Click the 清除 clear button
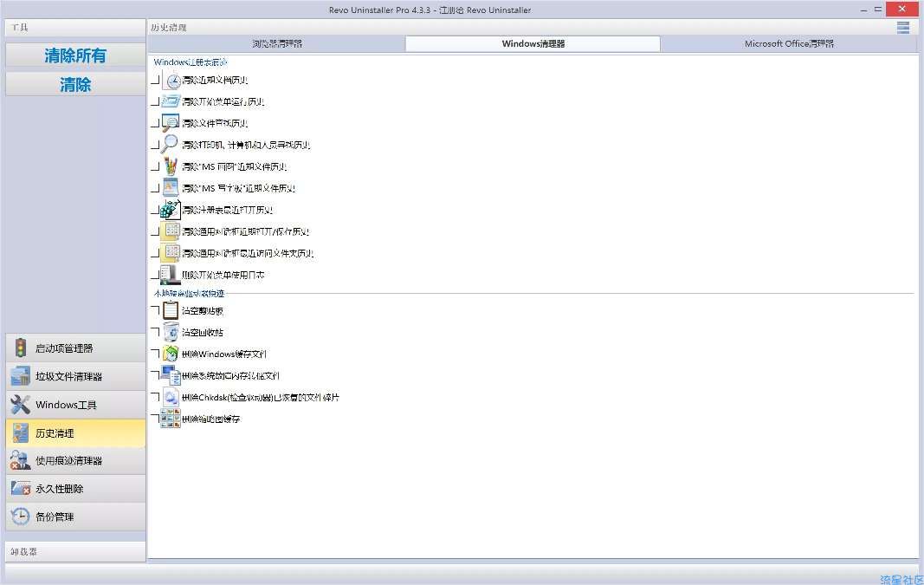The image size is (924, 585). click(x=75, y=84)
